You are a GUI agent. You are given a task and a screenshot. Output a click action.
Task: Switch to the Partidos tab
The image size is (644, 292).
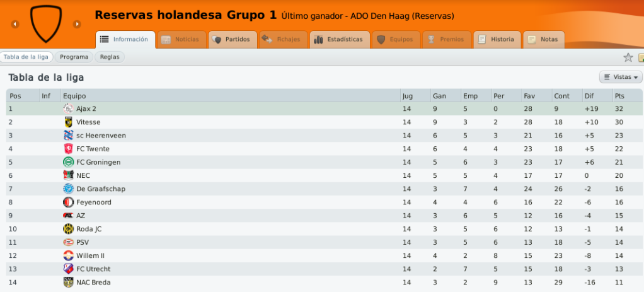pyautogui.click(x=233, y=40)
